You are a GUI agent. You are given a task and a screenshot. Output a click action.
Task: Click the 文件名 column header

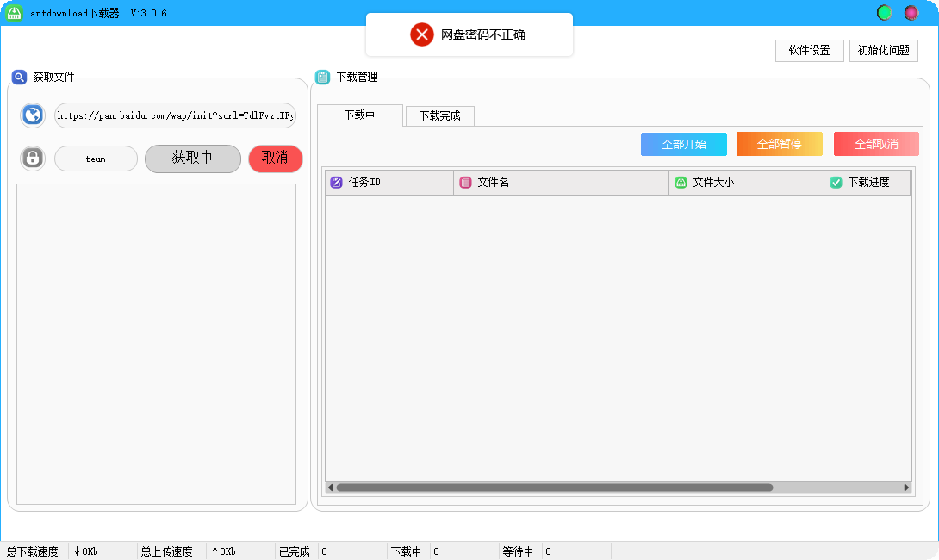561,182
